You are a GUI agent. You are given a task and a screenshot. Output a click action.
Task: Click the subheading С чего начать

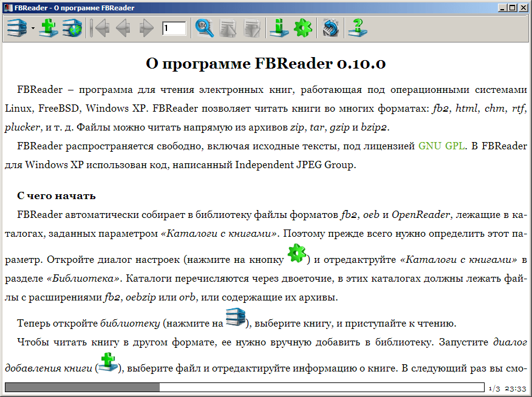click(56, 195)
